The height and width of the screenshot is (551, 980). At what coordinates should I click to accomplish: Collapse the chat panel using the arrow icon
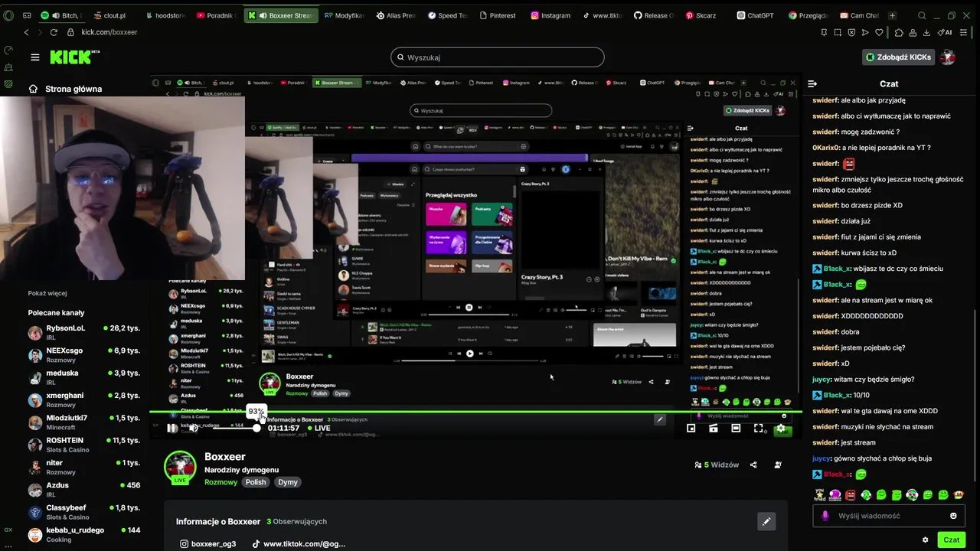pyautogui.click(x=812, y=83)
